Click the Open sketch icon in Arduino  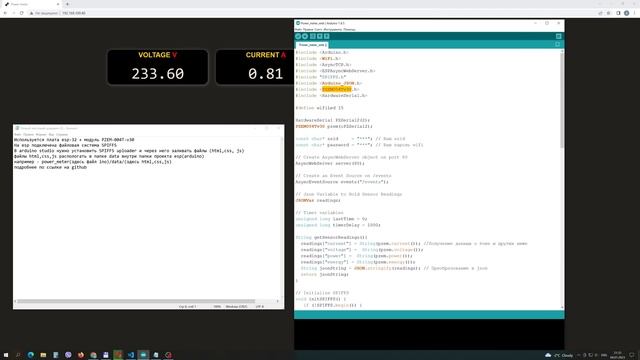[x=320, y=36]
